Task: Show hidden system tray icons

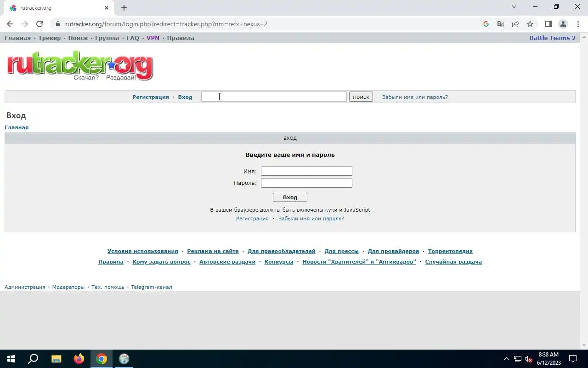Action: 507,359
